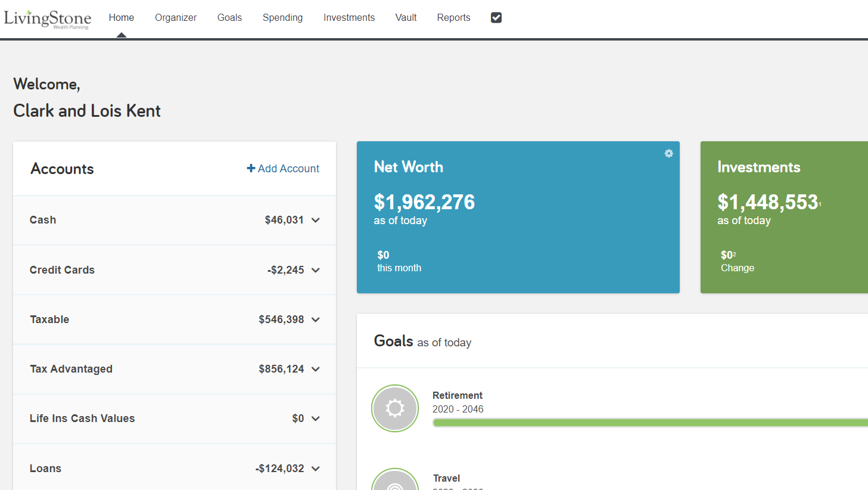Open the Vault section
The image size is (868, 490).
pos(406,17)
